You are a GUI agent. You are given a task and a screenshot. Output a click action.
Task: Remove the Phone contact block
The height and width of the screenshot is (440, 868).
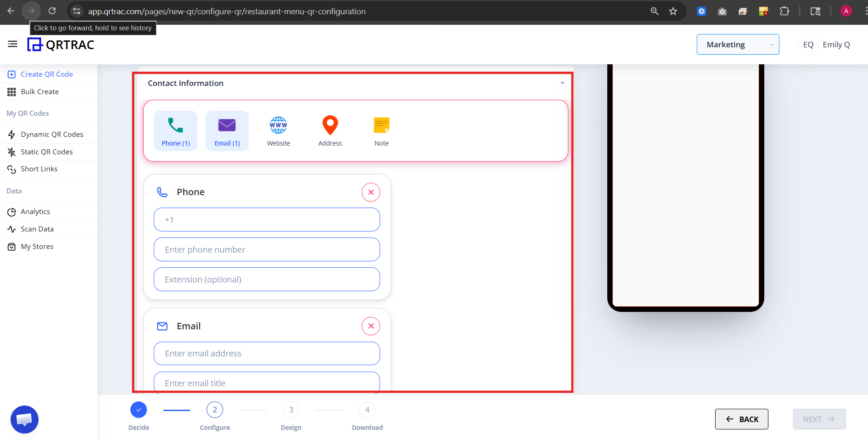click(x=370, y=192)
